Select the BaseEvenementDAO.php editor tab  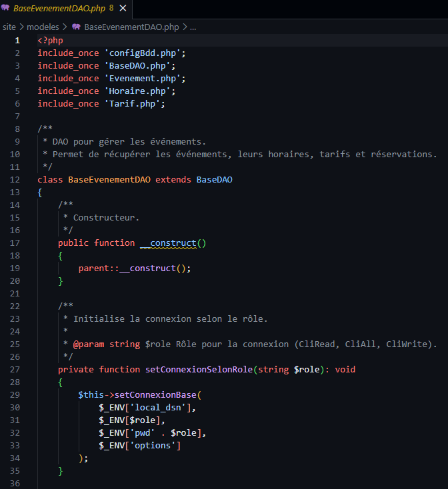pos(59,9)
